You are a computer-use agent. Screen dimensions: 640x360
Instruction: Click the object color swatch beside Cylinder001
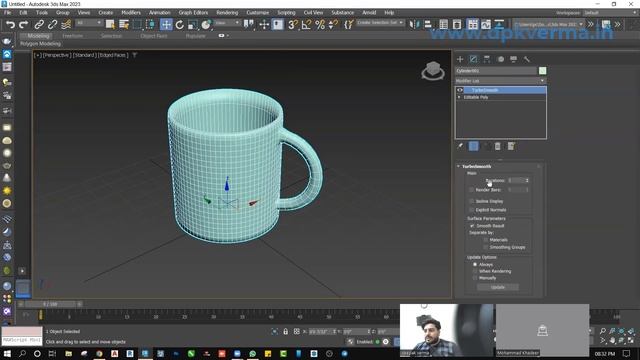[x=542, y=71]
